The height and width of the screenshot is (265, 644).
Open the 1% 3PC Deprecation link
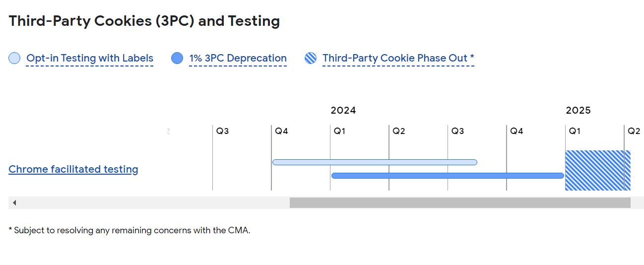coord(238,59)
